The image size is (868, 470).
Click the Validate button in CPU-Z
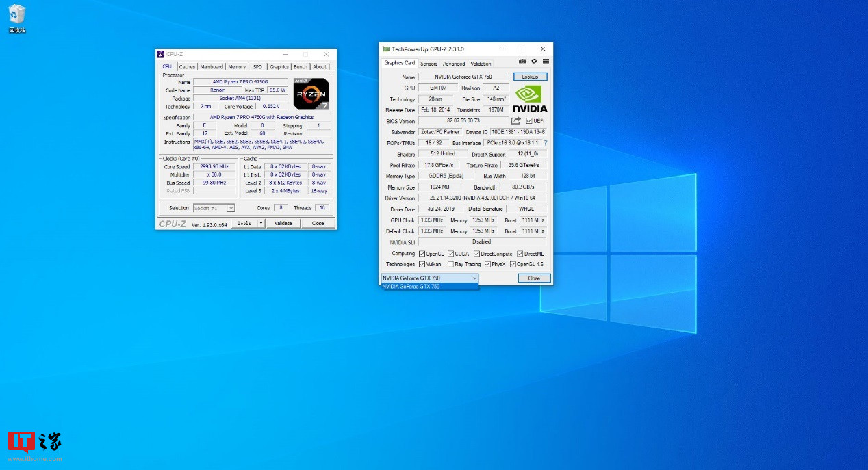click(283, 223)
